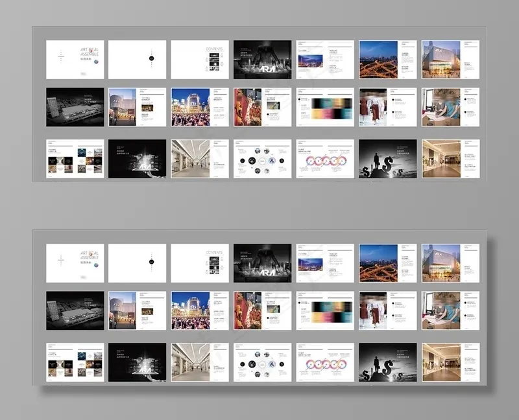Select lower sheet's silhouette with dollar signs page
The height and width of the screenshot is (420, 519).
pyautogui.click(x=388, y=362)
